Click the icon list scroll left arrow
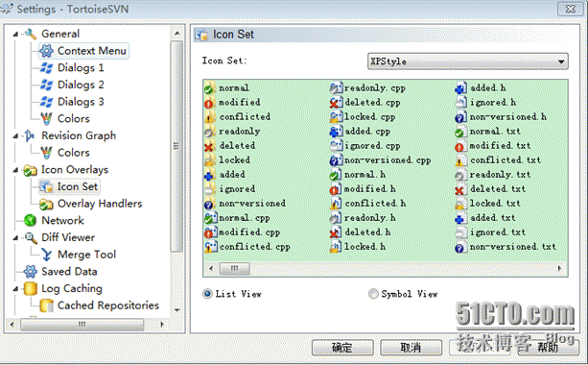The height and width of the screenshot is (365, 588). point(211,269)
